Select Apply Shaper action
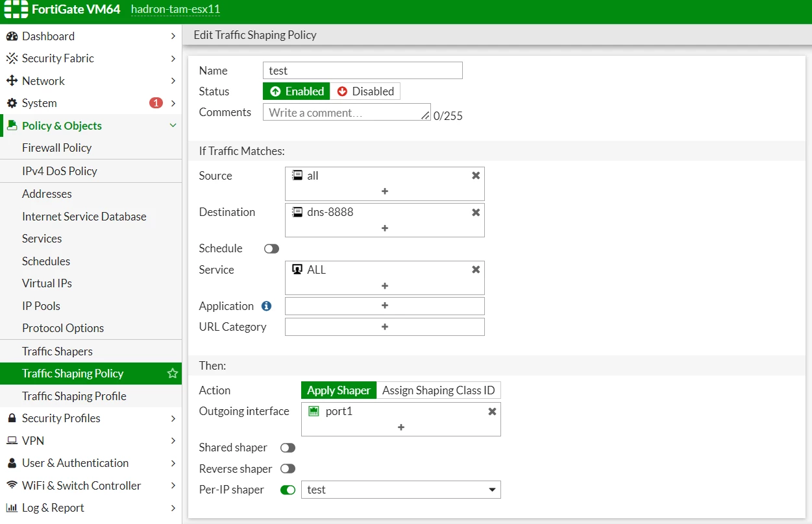This screenshot has width=812, height=524. (x=339, y=390)
